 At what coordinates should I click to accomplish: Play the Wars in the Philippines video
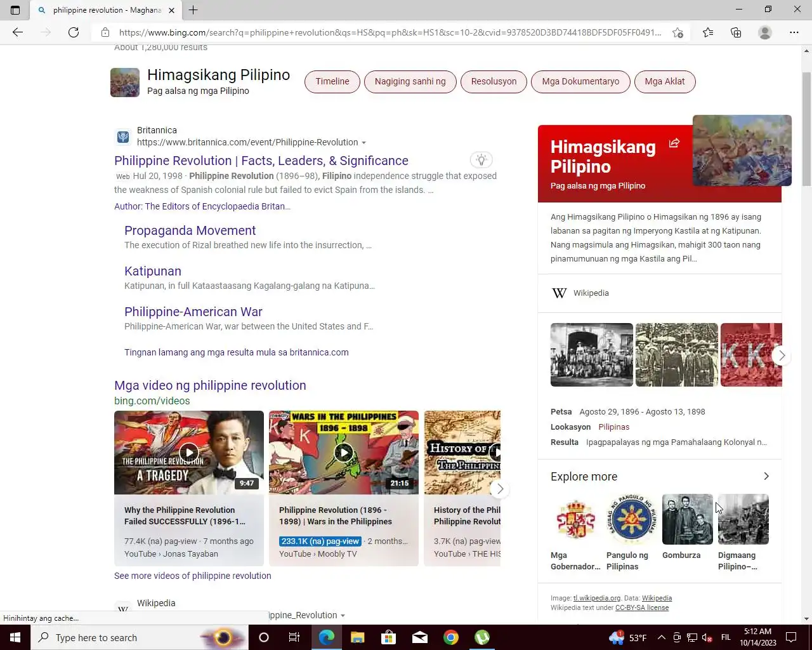tap(343, 453)
